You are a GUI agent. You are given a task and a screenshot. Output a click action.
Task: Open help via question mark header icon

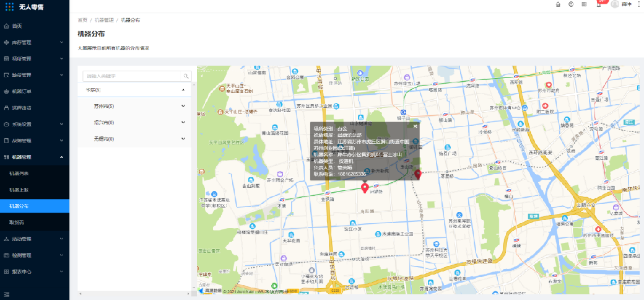tap(571, 4)
